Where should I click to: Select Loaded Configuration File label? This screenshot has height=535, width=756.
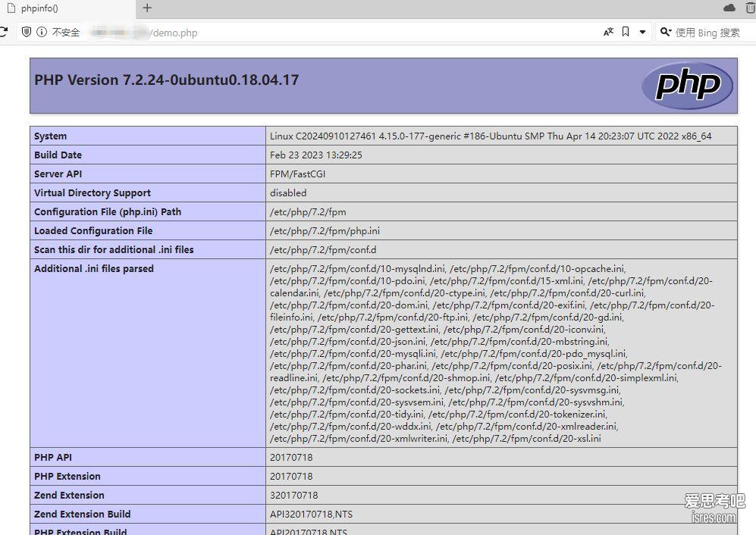93,231
